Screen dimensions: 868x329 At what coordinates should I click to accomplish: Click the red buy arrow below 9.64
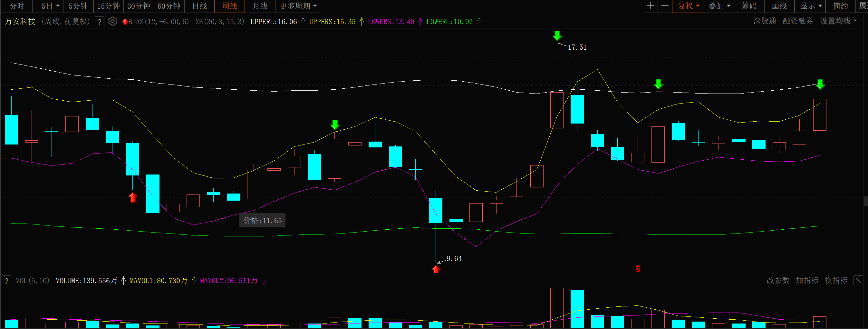(x=436, y=269)
